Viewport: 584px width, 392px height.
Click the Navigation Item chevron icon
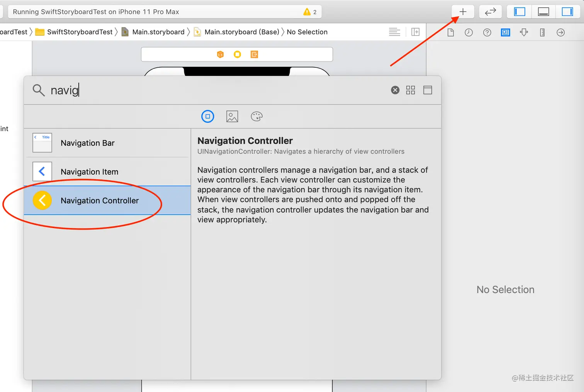point(42,171)
